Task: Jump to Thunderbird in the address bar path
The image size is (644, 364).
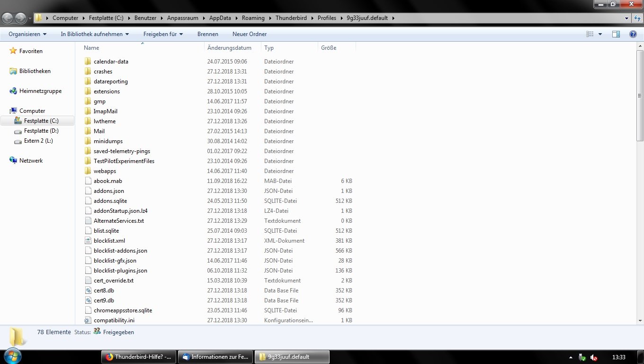Action: [291, 18]
